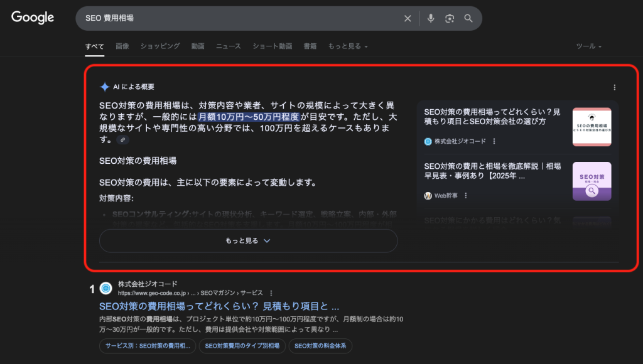Click sitelink chip SEO対策の料金体系
This screenshot has width=643, height=364.
(320, 346)
